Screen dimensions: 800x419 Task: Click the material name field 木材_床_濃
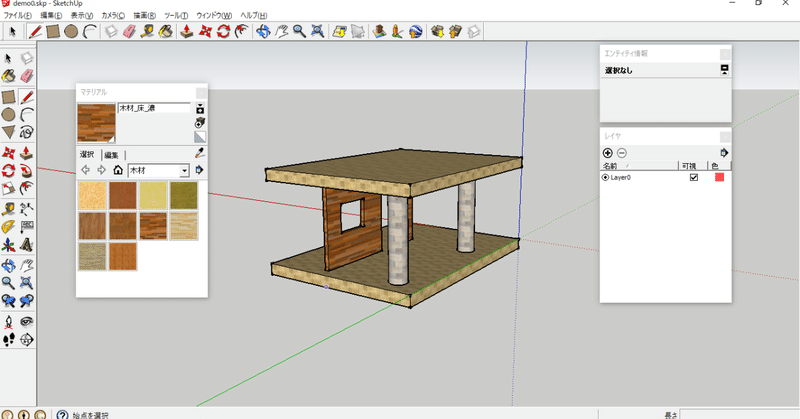point(152,107)
